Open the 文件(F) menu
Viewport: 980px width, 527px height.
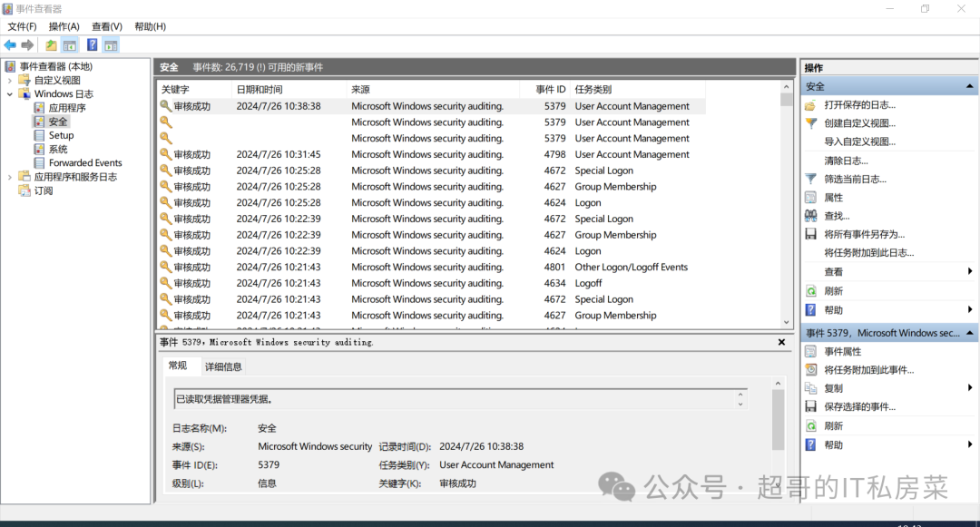click(x=22, y=26)
